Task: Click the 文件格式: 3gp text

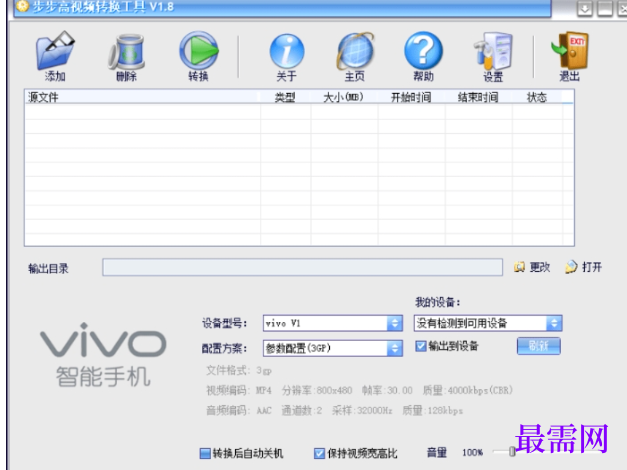Action: point(239,371)
